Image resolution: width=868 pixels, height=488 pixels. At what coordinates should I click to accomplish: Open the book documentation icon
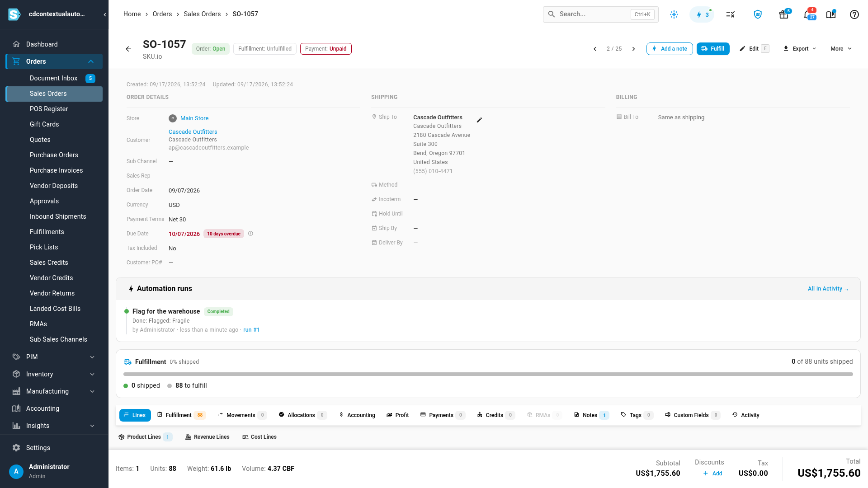tap(831, 14)
